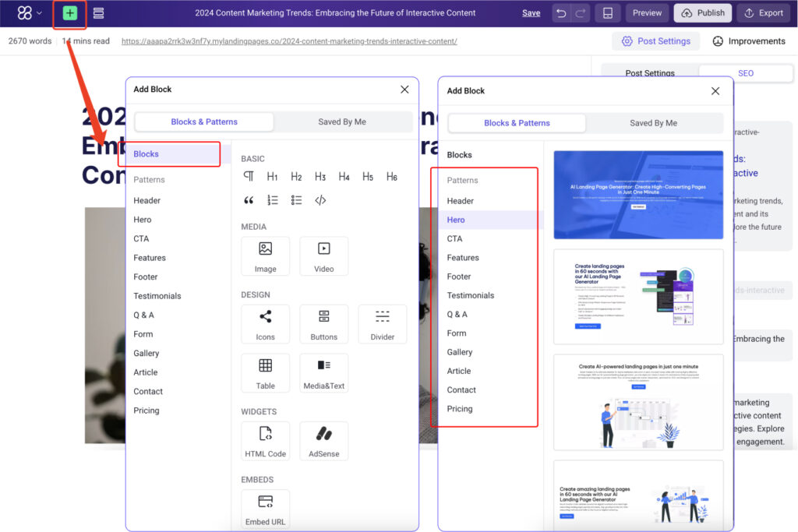The height and width of the screenshot is (532, 798).
Task: Open the landing page URL link
Action: point(289,41)
